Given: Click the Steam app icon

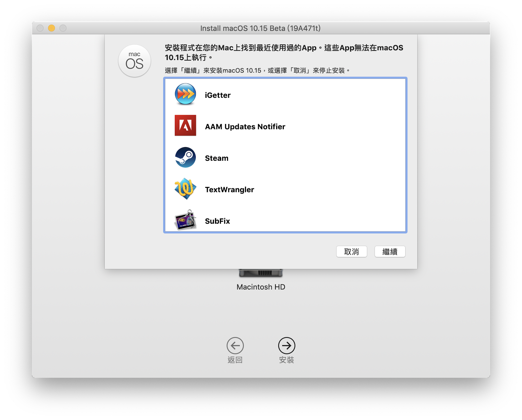Looking at the screenshot, I should point(185,157).
